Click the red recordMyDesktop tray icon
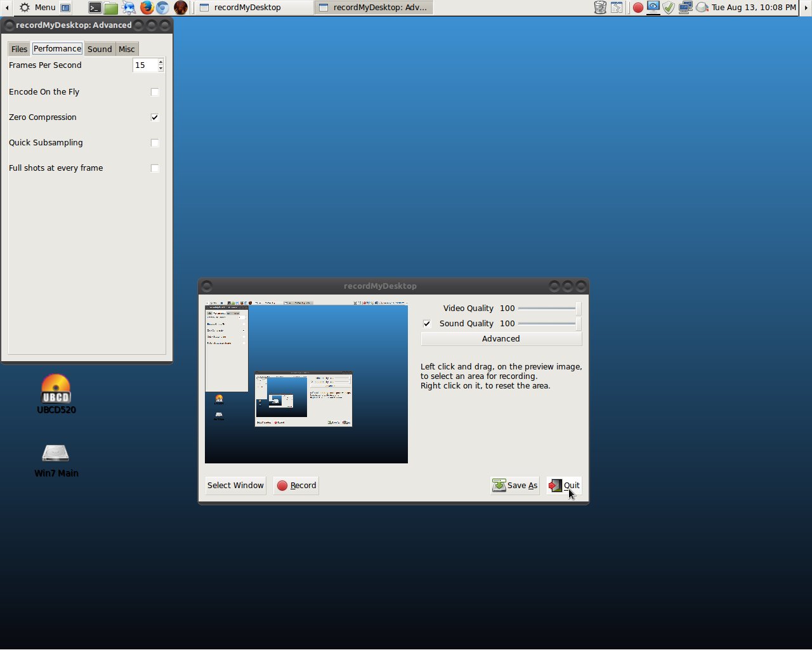 tap(638, 7)
